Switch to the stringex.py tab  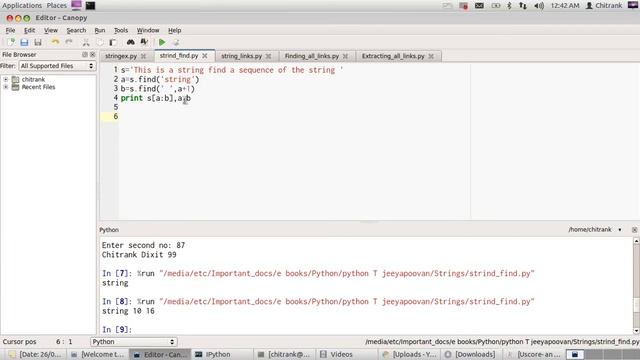point(121,56)
